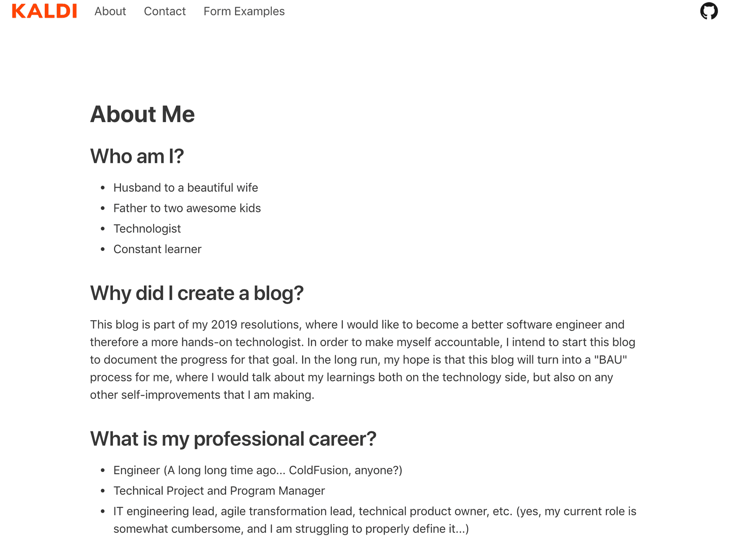The image size is (751, 560).
Task: Click the Engineer ColdFusion list item
Action: (x=258, y=471)
